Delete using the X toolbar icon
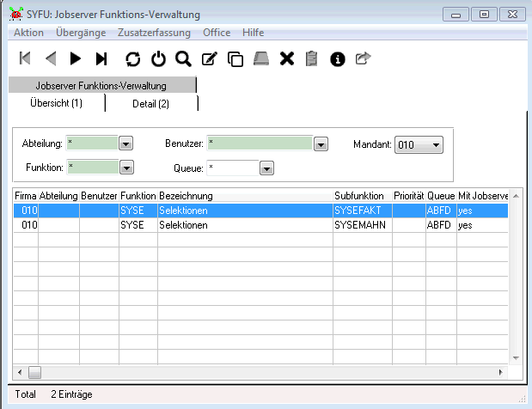The height and width of the screenshot is (409, 532). [287, 58]
